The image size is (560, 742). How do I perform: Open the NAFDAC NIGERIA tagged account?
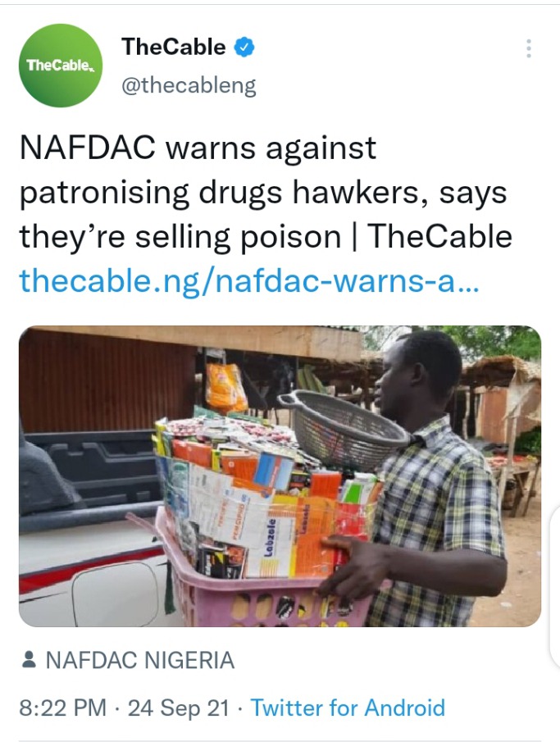139,660
